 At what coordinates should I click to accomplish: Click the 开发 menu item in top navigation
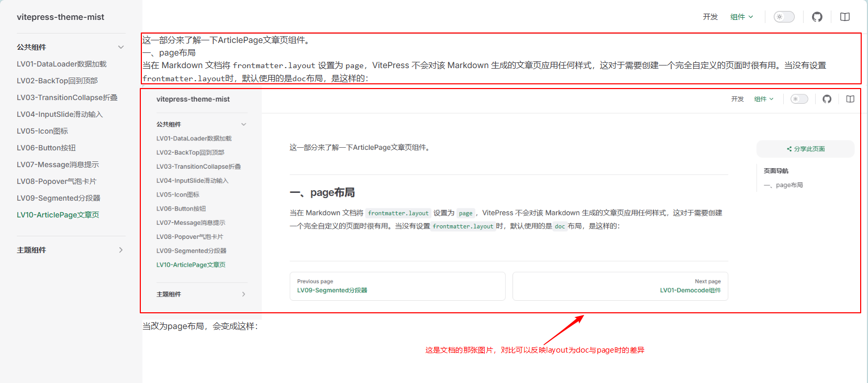[x=710, y=17]
